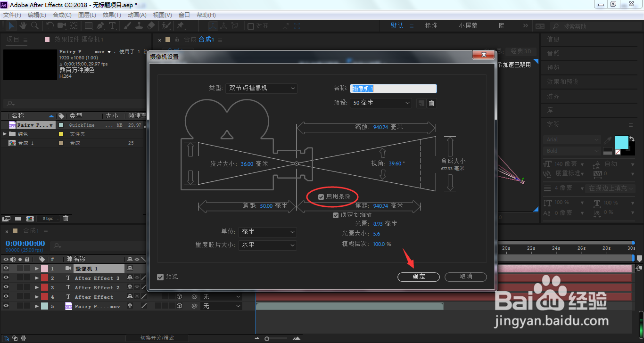
Task: Select the Pen tool
Action: pyautogui.click(x=101, y=25)
